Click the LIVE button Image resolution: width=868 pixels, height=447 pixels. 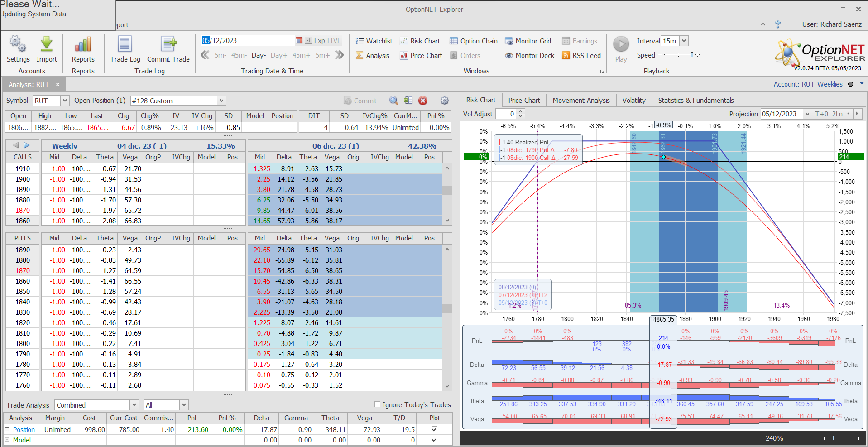[x=334, y=41]
